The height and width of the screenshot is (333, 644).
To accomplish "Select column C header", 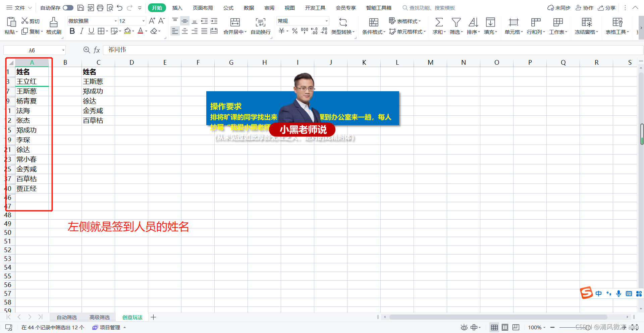I will tap(98, 62).
